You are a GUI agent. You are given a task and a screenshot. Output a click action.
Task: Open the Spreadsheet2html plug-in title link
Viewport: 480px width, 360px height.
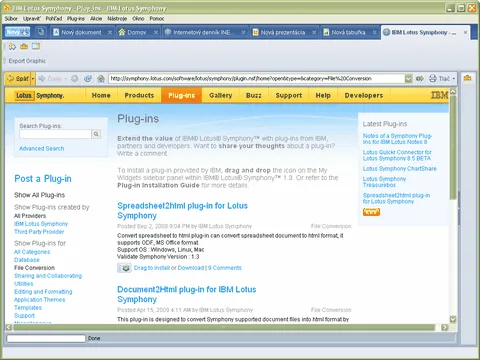click(182, 211)
